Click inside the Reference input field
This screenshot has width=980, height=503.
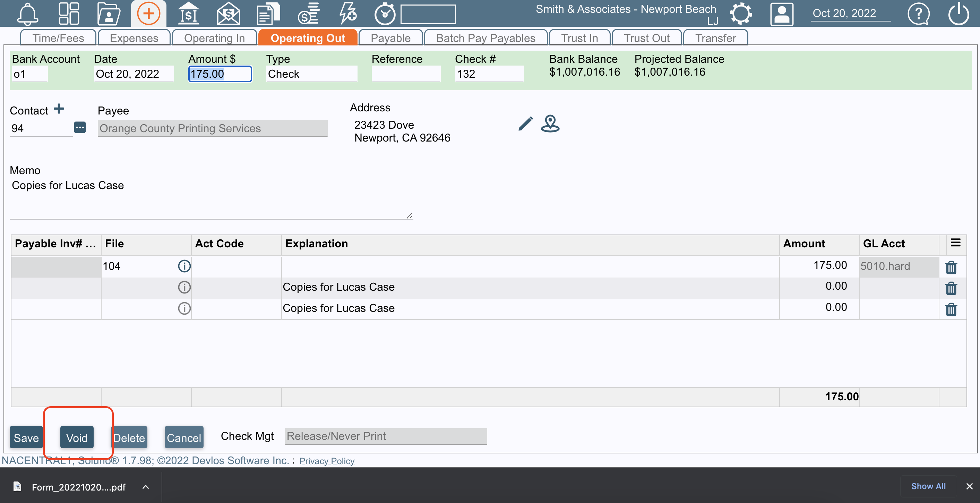click(405, 74)
